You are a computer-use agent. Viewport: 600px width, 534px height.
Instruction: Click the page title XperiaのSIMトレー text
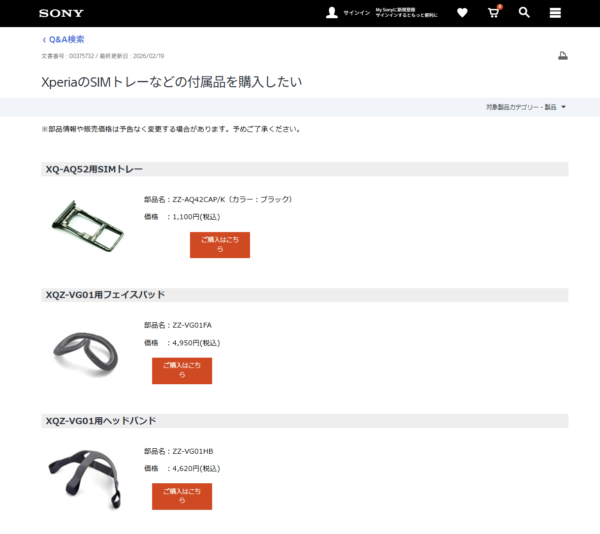coord(171,82)
